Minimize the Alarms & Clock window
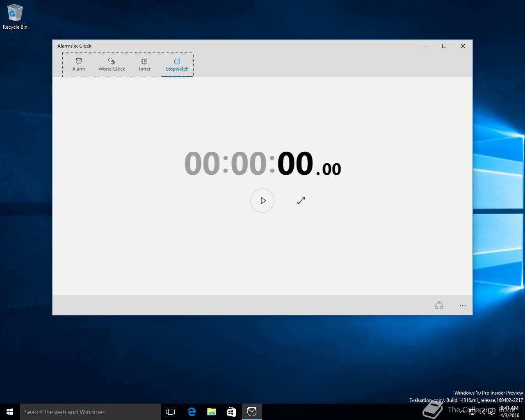 425,46
